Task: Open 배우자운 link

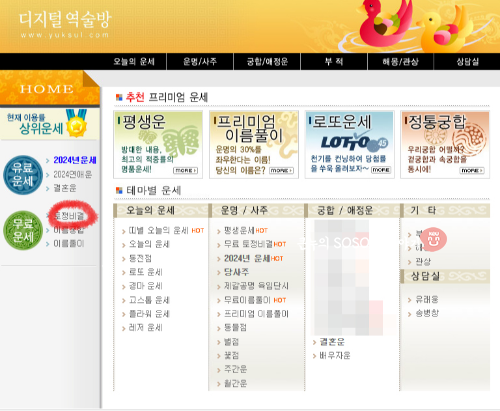Action: (335, 356)
